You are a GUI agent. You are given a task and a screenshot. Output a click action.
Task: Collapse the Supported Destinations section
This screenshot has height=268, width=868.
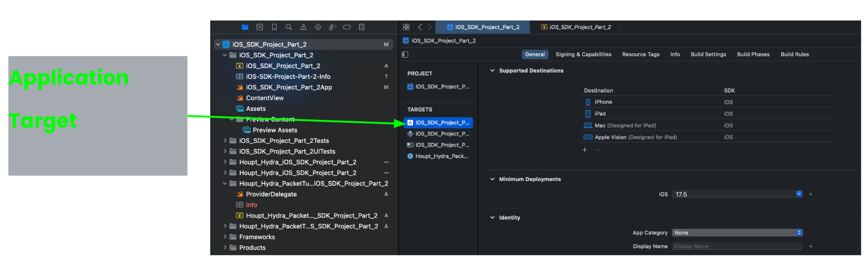click(492, 71)
